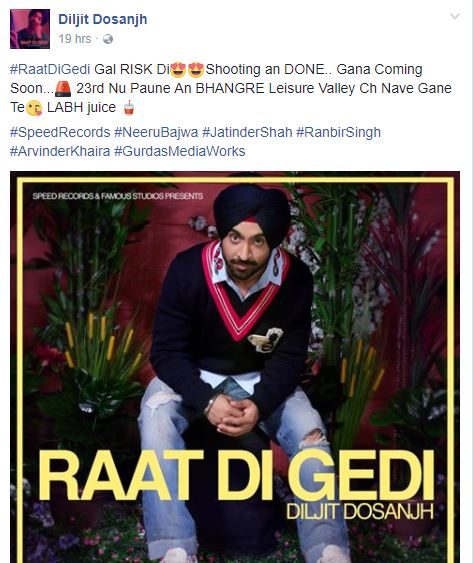The width and height of the screenshot is (473, 563).
Task: Follow the #RanbirSingh hashtag
Action: [338, 132]
